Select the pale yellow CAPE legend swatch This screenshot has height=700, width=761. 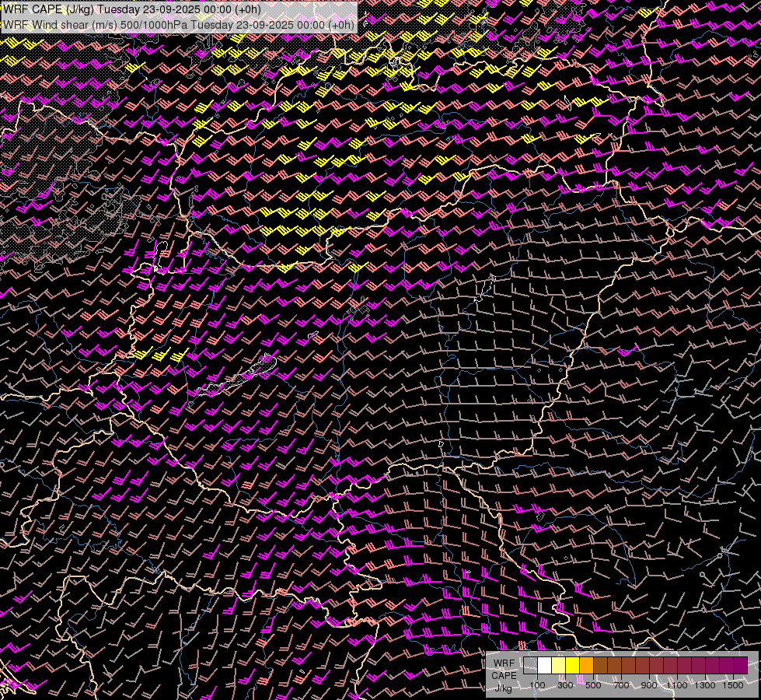(x=559, y=666)
